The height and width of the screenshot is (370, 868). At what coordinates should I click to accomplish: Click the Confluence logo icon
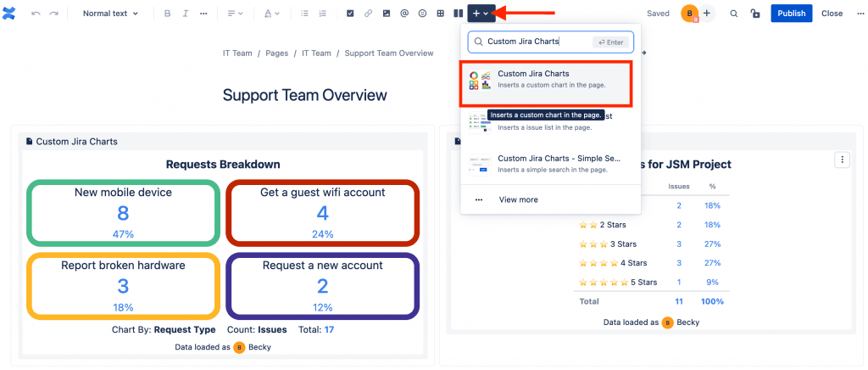(x=9, y=14)
